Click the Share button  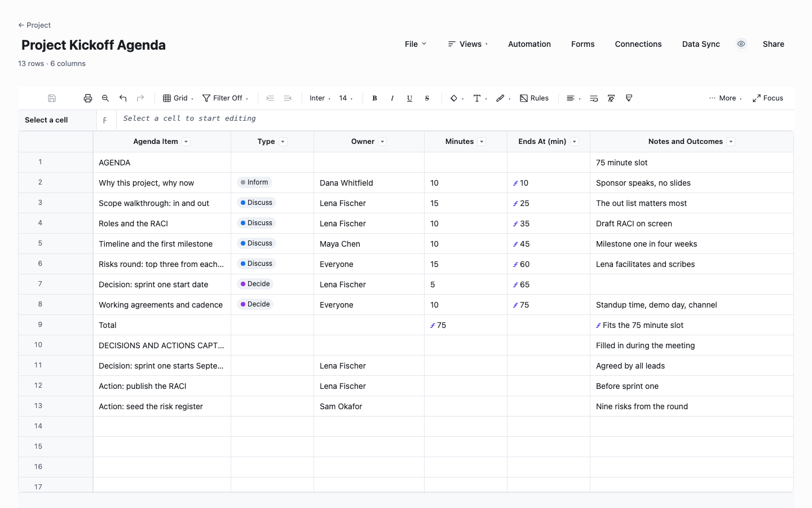point(774,44)
